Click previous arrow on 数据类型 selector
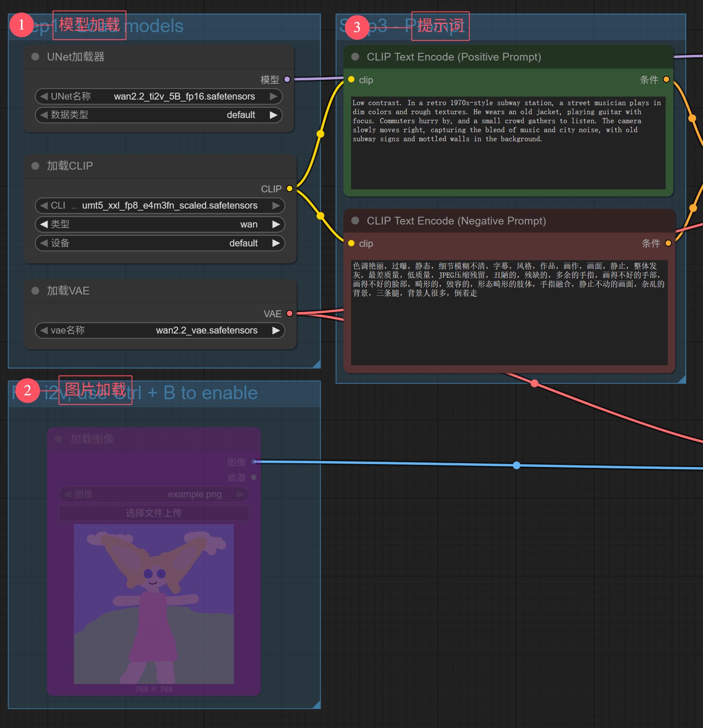 click(x=44, y=115)
